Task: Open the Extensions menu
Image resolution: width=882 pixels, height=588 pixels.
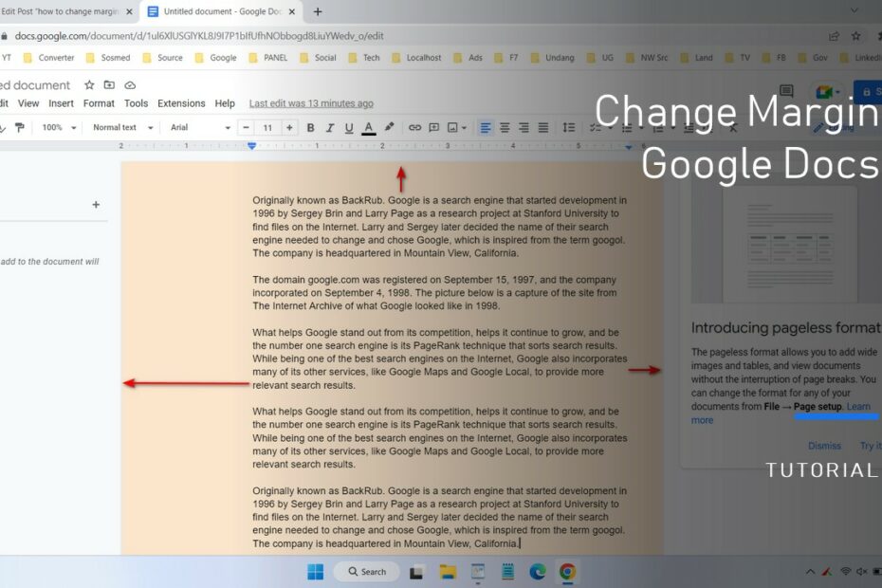Action: click(181, 103)
